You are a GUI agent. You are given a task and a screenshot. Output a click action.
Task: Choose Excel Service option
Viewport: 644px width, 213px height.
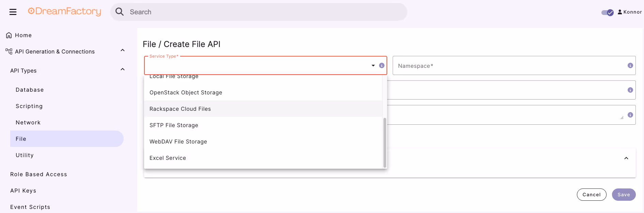tap(263, 158)
